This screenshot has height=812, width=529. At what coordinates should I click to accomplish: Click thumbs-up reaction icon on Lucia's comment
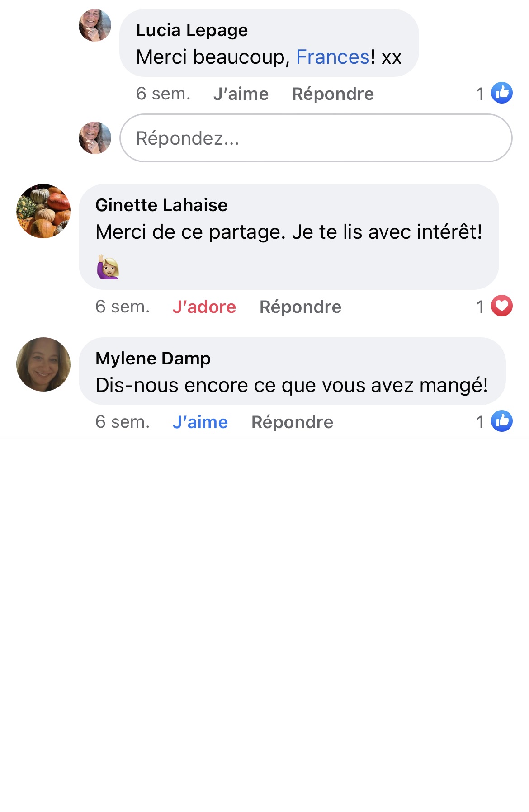[501, 93]
